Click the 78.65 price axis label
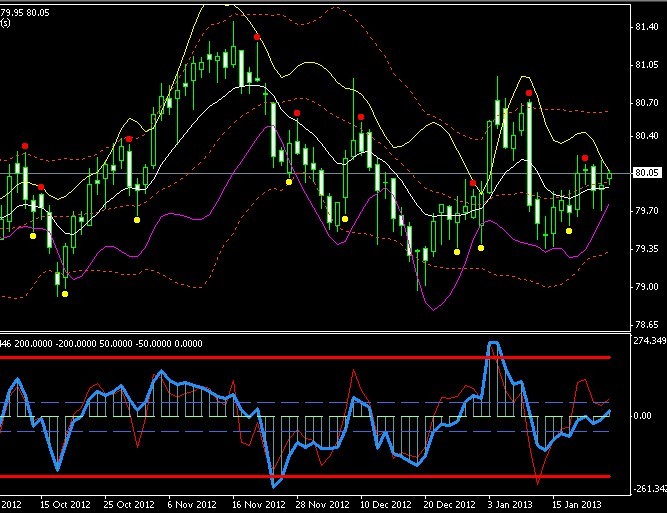 tap(647, 325)
